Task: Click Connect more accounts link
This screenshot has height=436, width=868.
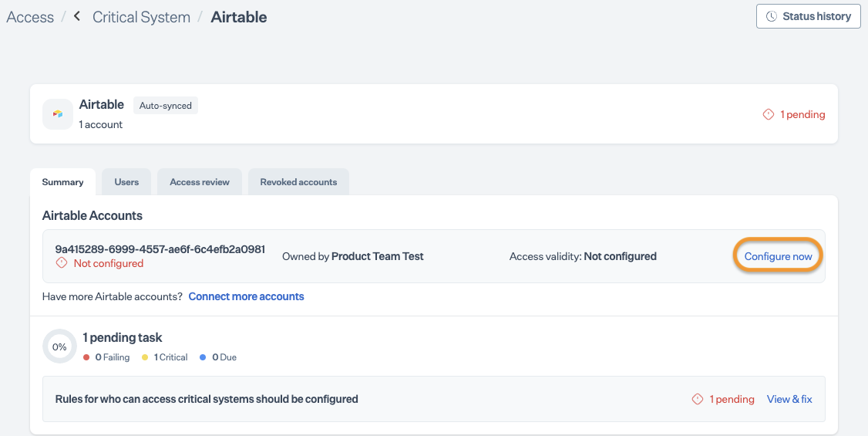Action: tap(247, 296)
